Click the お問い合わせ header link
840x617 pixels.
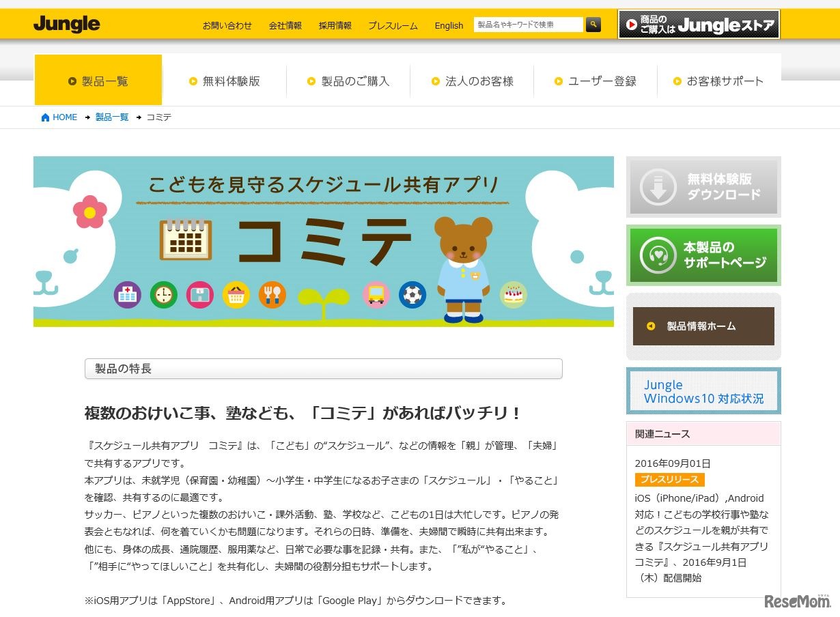click(227, 25)
